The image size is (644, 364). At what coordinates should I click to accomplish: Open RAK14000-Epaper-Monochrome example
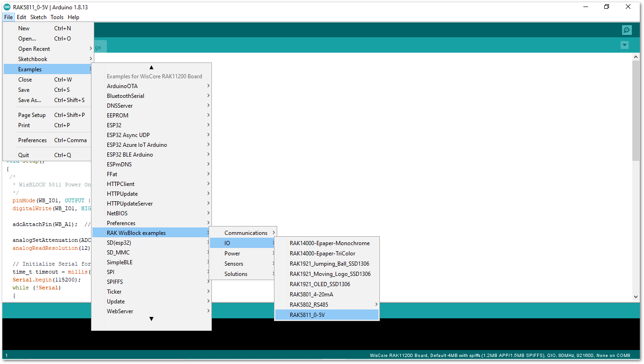click(327, 243)
